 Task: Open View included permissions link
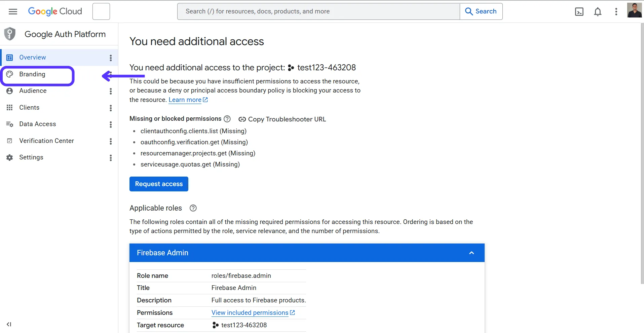pos(253,313)
